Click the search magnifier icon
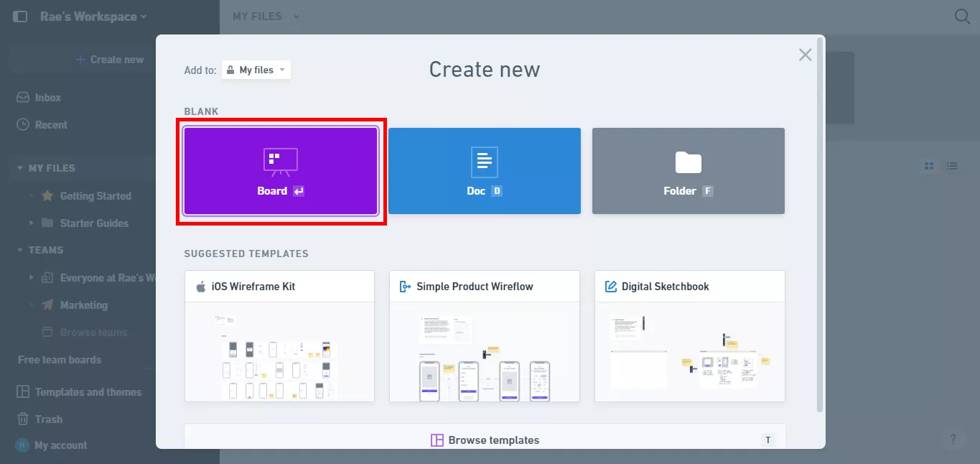This screenshot has width=980, height=464. tap(962, 17)
